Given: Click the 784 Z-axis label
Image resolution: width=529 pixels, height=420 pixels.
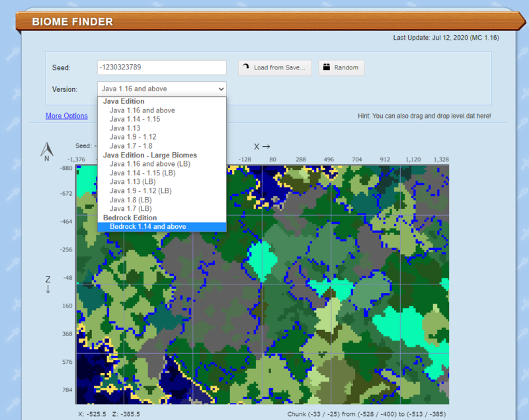Looking at the screenshot, I should [x=67, y=390].
